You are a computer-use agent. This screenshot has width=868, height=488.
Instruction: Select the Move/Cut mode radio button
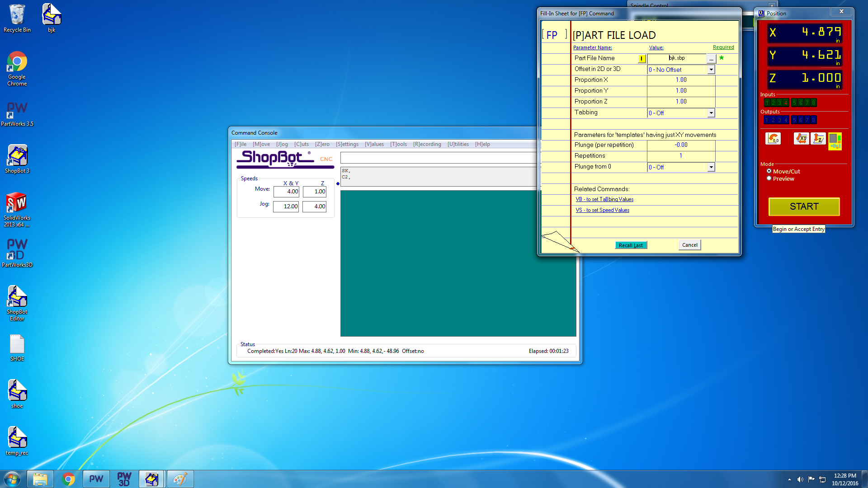[x=769, y=171]
